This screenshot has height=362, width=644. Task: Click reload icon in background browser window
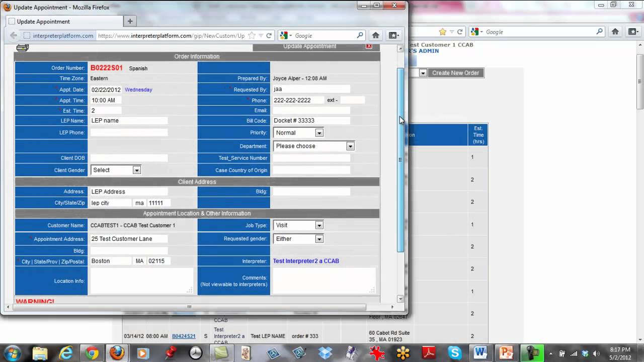click(x=460, y=32)
